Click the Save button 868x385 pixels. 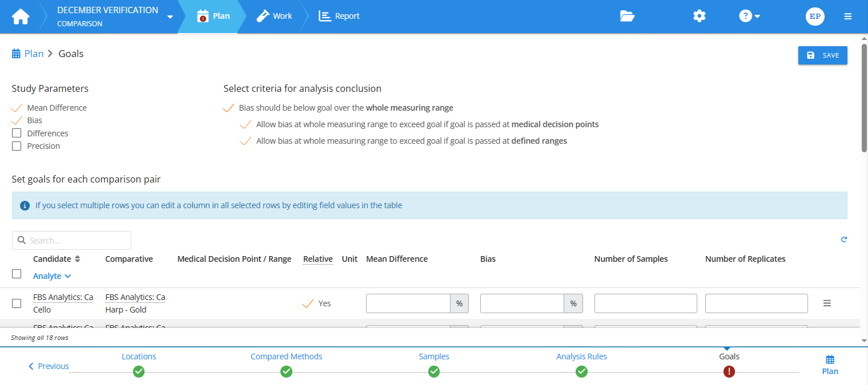822,55
